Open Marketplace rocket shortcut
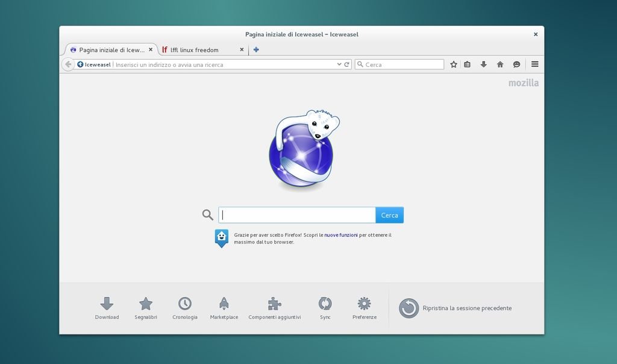The height and width of the screenshot is (364, 617). (224, 308)
